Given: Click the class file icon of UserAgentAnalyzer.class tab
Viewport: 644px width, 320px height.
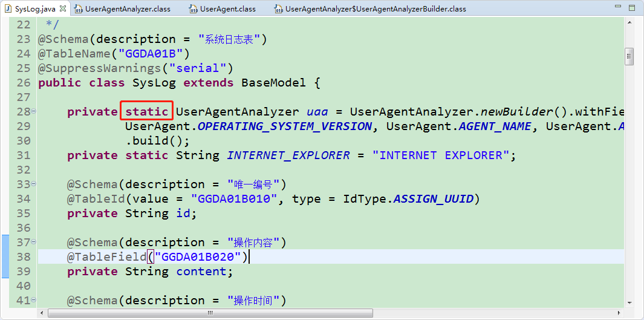Looking at the screenshot, I should click(79, 8).
